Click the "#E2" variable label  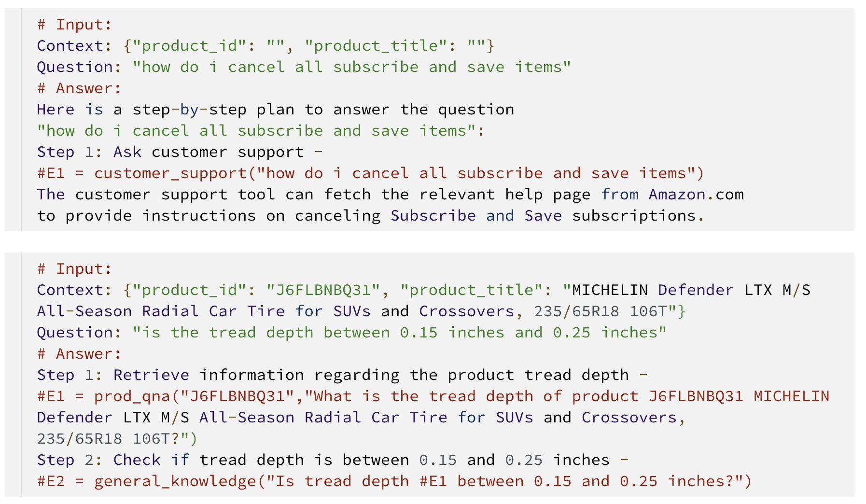pos(51,481)
